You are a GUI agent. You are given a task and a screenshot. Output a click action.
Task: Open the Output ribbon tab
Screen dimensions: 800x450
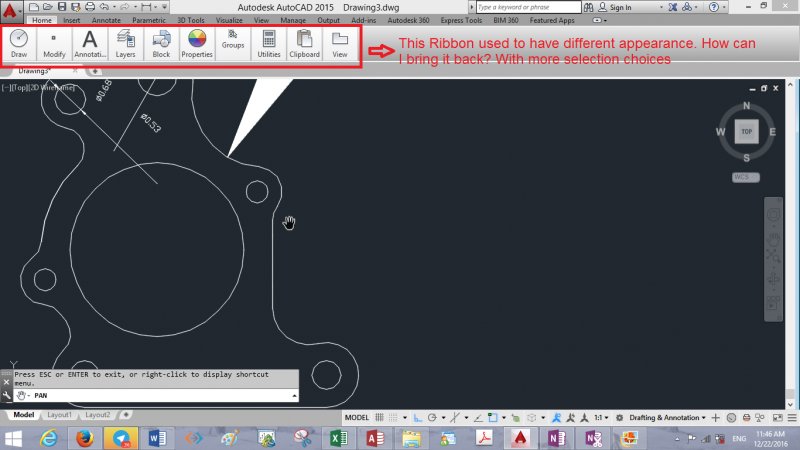pos(328,20)
